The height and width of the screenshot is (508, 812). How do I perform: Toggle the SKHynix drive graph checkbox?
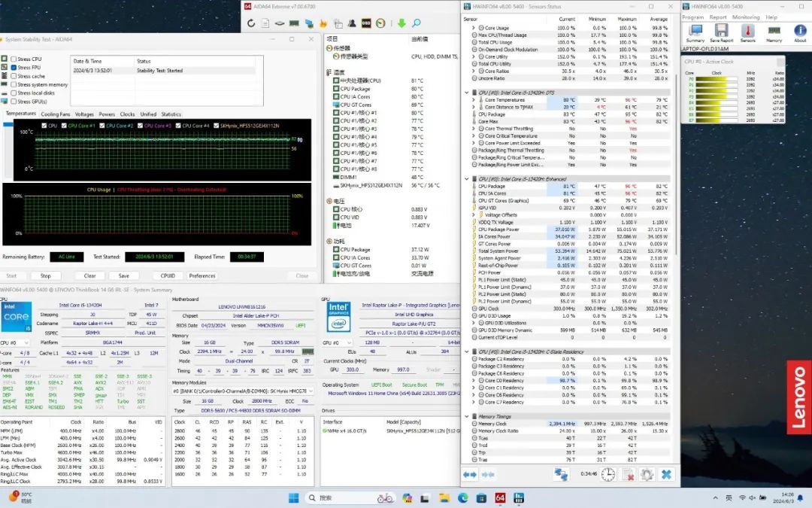click(x=216, y=126)
